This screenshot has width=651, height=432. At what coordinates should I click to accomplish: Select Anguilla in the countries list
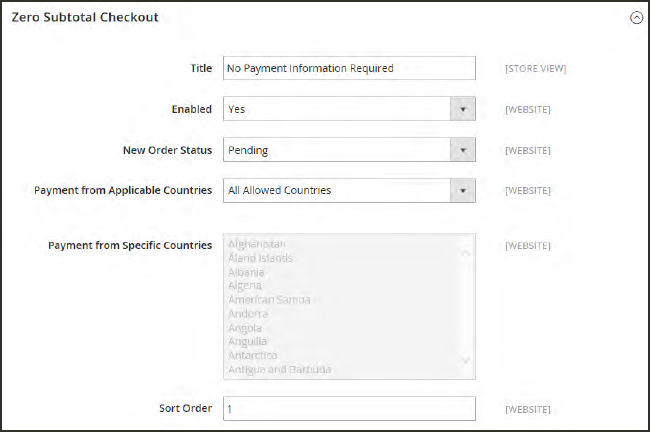(246, 342)
